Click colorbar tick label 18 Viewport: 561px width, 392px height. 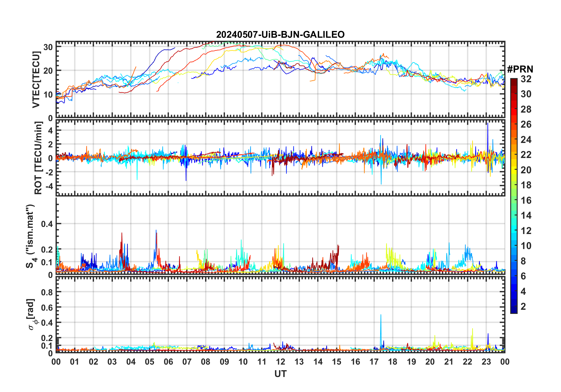[526, 185]
